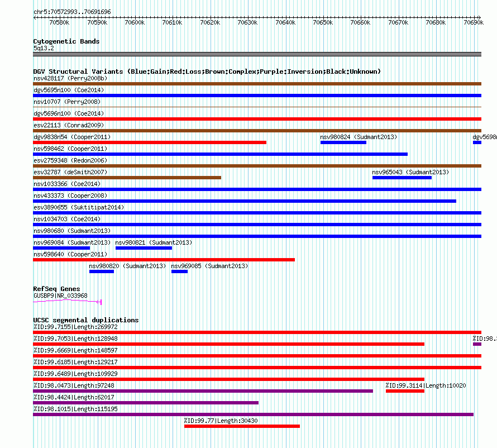Click the 70680k ruler tick label
This screenshot has height=448, width=497.
(x=436, y=22)
